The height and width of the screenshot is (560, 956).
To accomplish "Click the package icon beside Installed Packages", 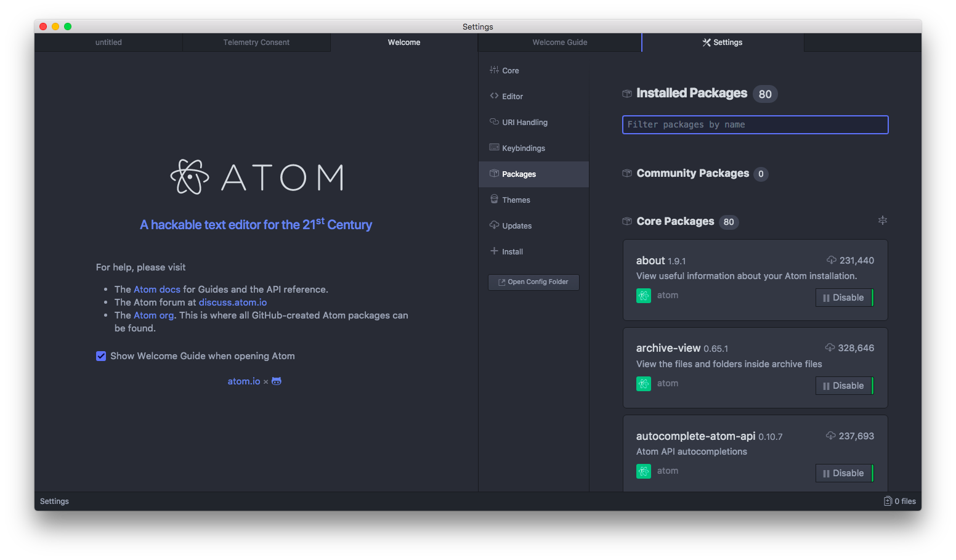I will coord(627,94).
